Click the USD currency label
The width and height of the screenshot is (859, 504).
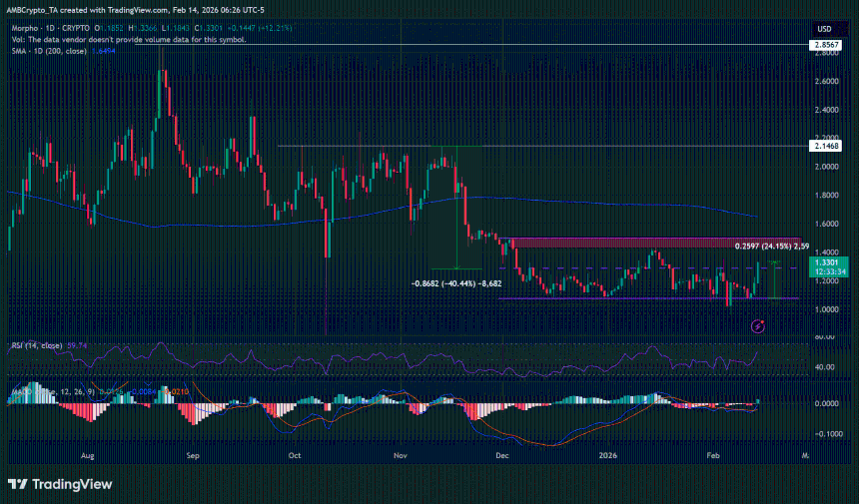(824, 28)
